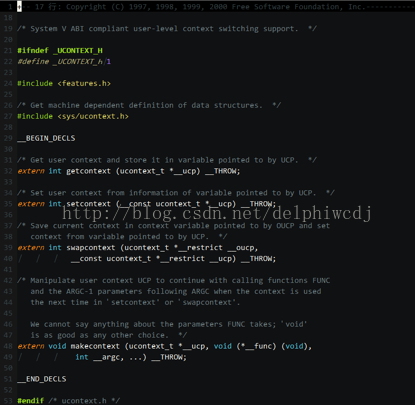Viewport: 415px width, 405px height.
Task: Click the comment 'is as good as any other choice'
Action: click(109, 335)
